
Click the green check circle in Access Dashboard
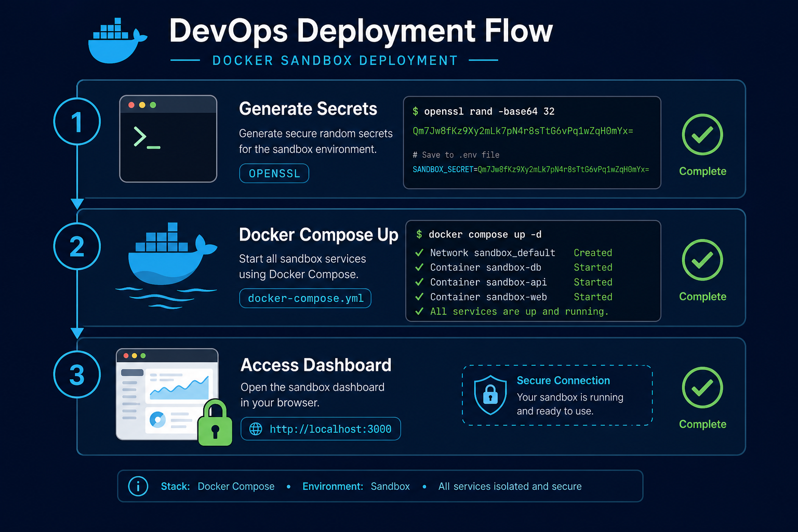(x=702, y=388)
